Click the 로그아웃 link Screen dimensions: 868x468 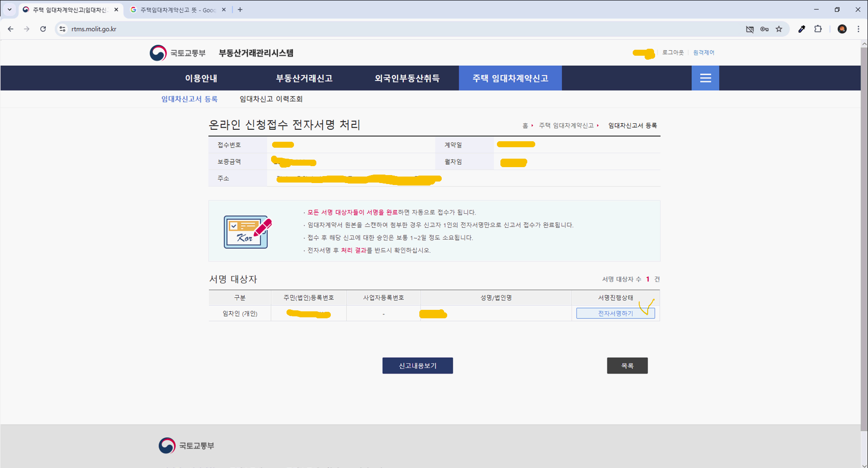click(673, 52)
